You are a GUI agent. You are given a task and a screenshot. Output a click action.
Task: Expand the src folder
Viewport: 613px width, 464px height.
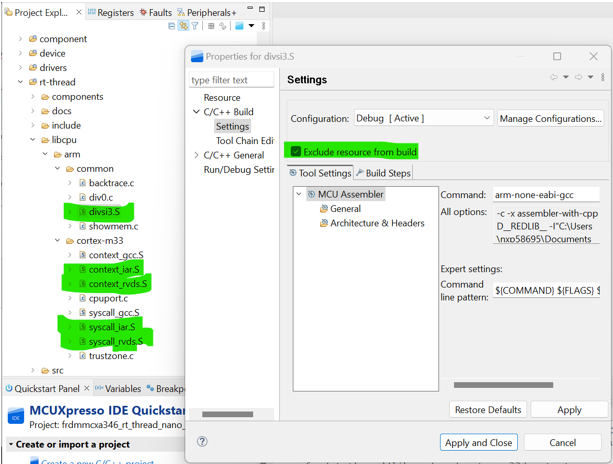(33, 370)
